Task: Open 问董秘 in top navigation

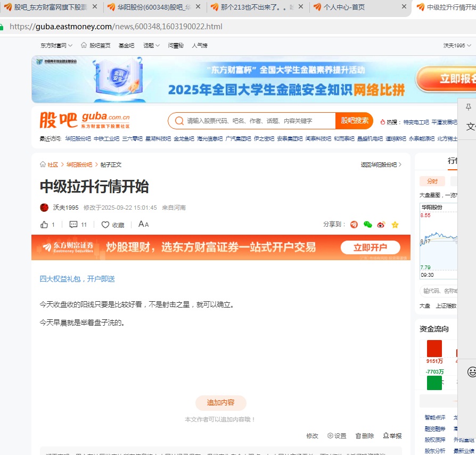Action: point(176,46)
